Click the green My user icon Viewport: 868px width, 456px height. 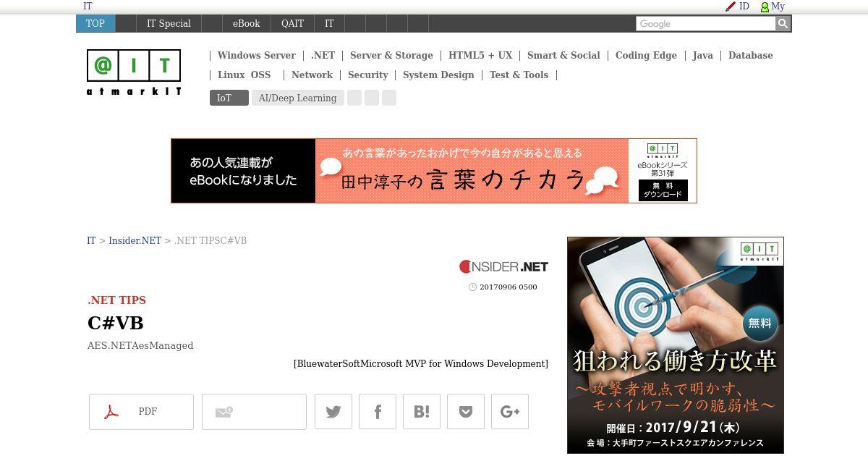(765, 7)
